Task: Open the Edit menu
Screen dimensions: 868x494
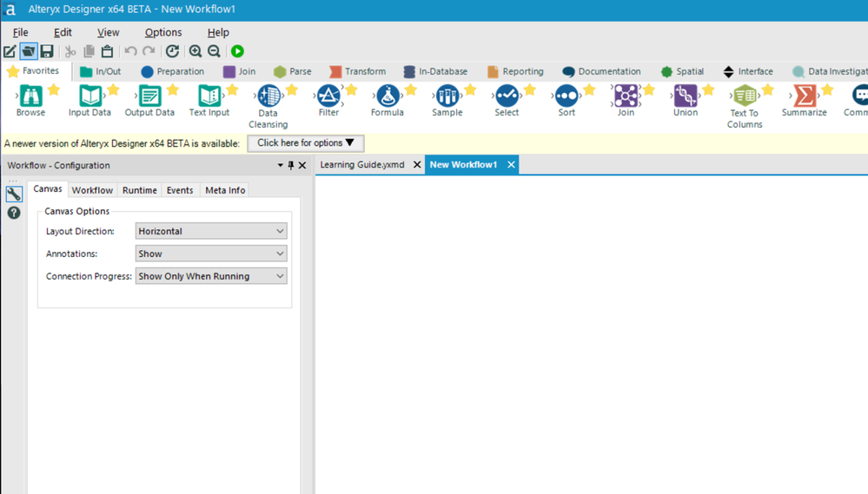Action: pos(63,33)
